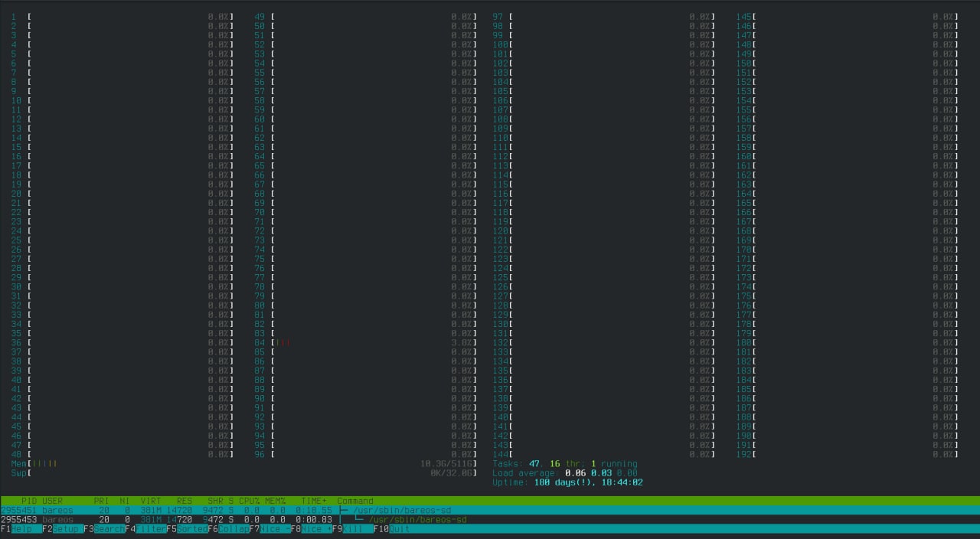The height and width of the screenshot is (539, 980).
Task: Click the CPU 84 meter showing 3.0%
Action: 366,342
